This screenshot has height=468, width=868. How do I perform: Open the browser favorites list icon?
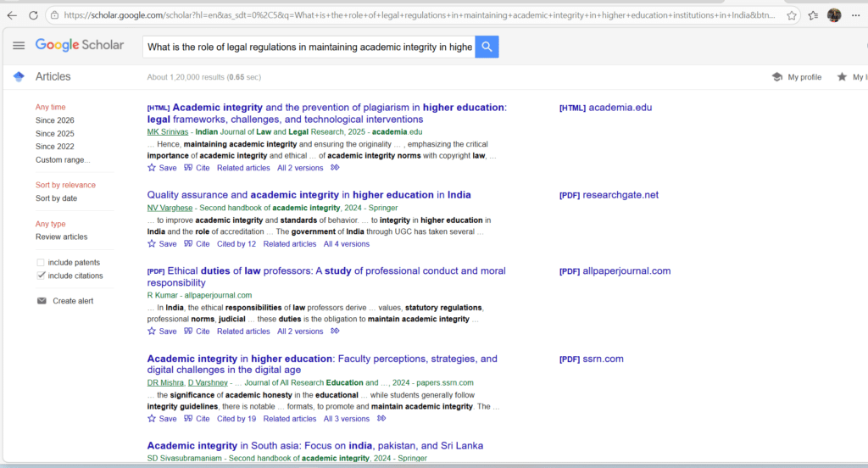pyautogui.click(x=813, y=15)
